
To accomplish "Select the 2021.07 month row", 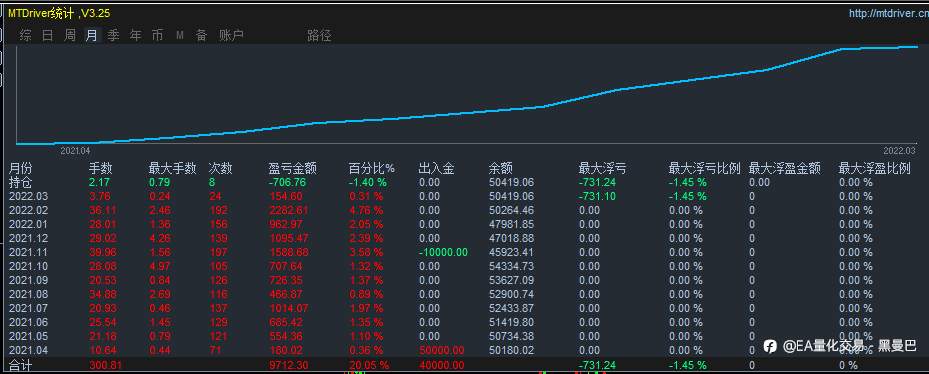I will (464, 308).
